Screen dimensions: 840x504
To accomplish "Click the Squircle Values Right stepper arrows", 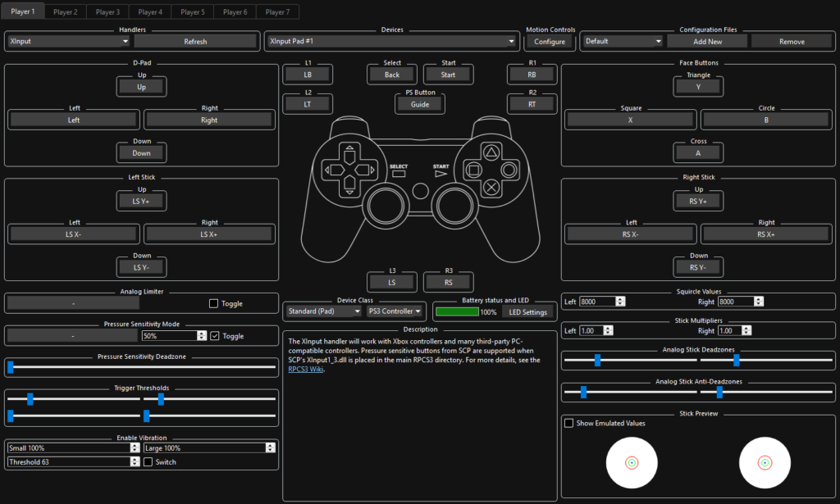I will [x=759, y=302].
